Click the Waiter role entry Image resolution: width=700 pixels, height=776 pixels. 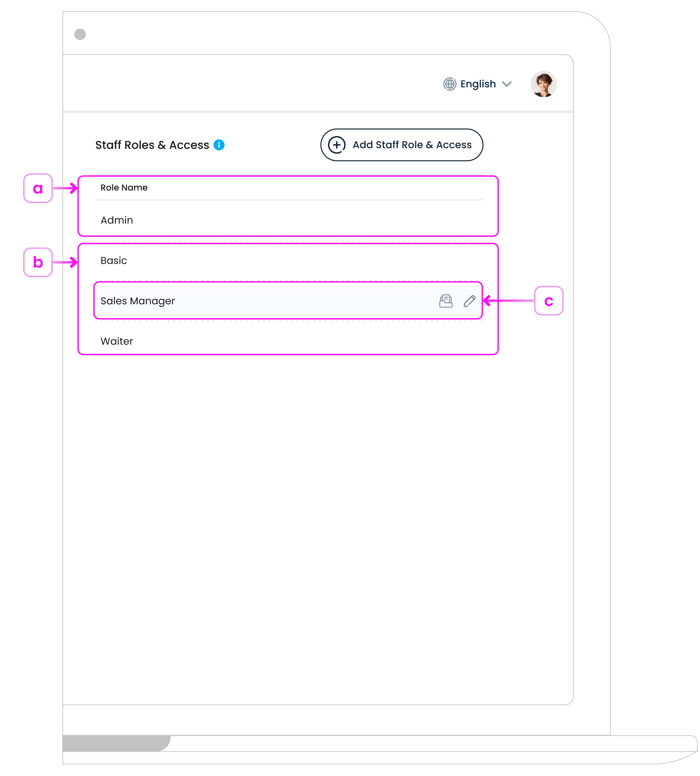coord(116,341)
